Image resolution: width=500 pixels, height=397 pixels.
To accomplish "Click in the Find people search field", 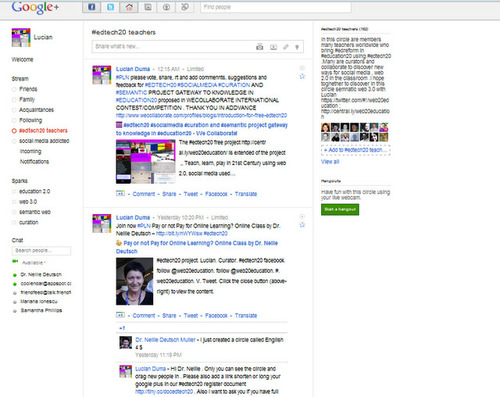I will tap(276, 7).
